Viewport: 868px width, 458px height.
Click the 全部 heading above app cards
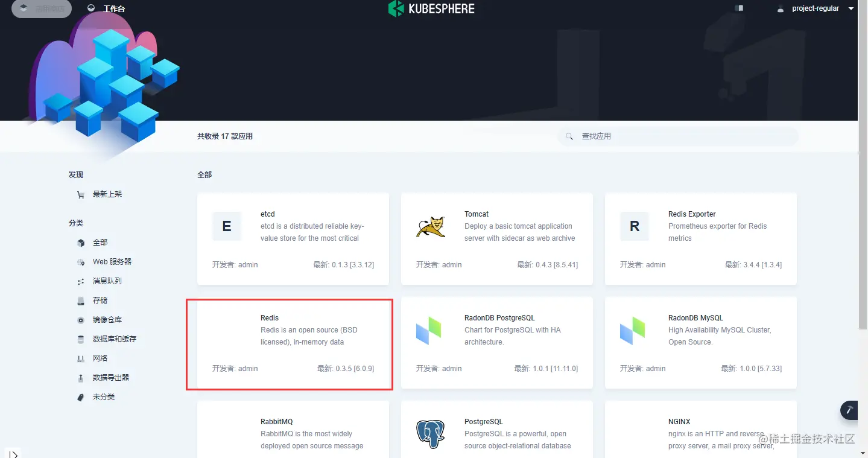[204, 175]
